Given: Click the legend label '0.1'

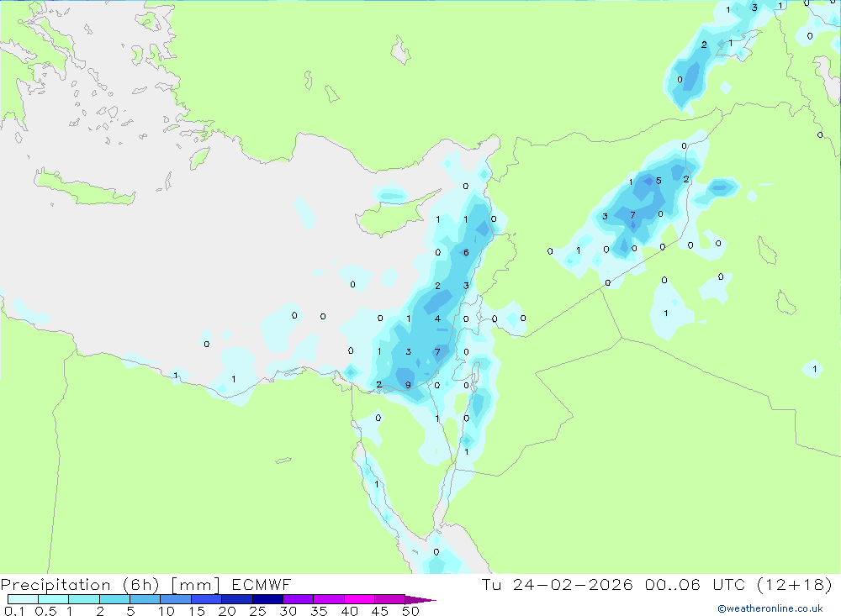Looking at the screenshot, I should (x=14, y=611).
